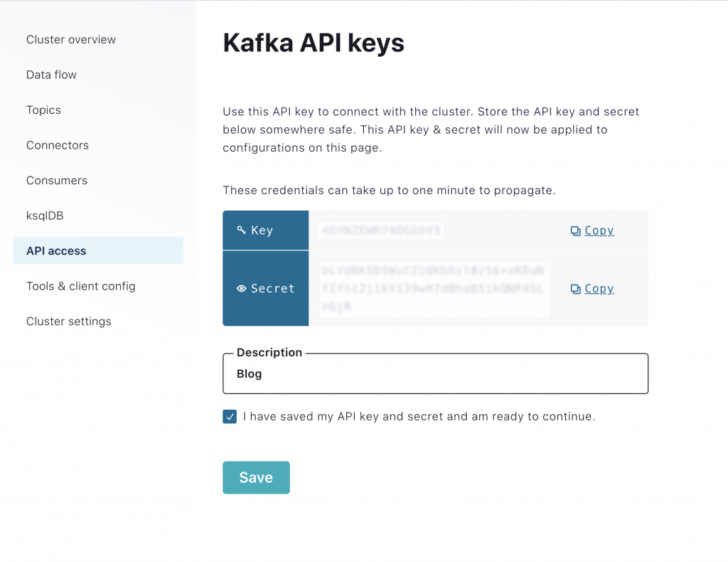Open the Topics section

click(43, 110)
